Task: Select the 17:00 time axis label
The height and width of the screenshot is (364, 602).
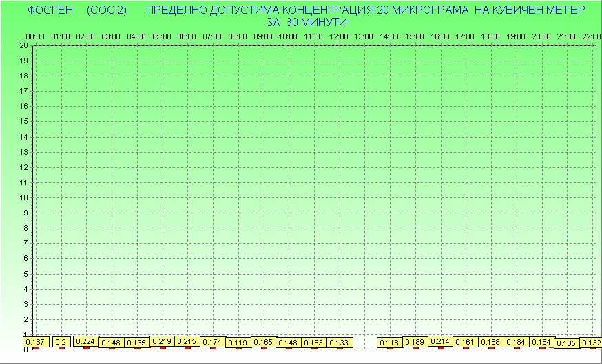Action: click(x=465, y=37)
